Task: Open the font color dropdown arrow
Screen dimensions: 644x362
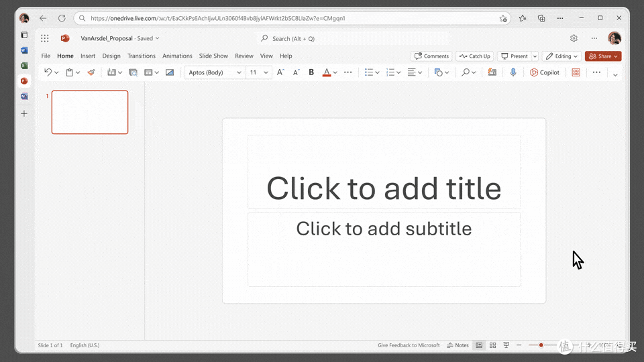Action: (x=335, y=72)
